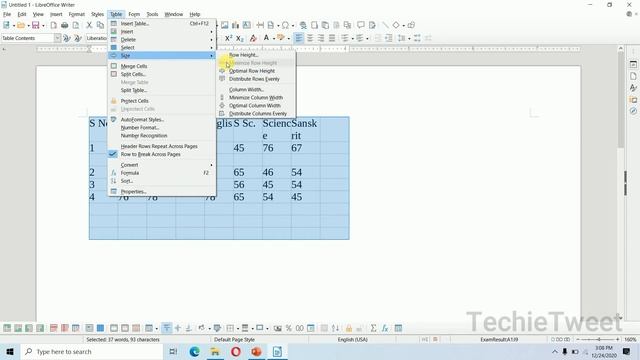640x360 pixels.
Task: Click the Align Left paragraph icon
Action: (299, 38)
